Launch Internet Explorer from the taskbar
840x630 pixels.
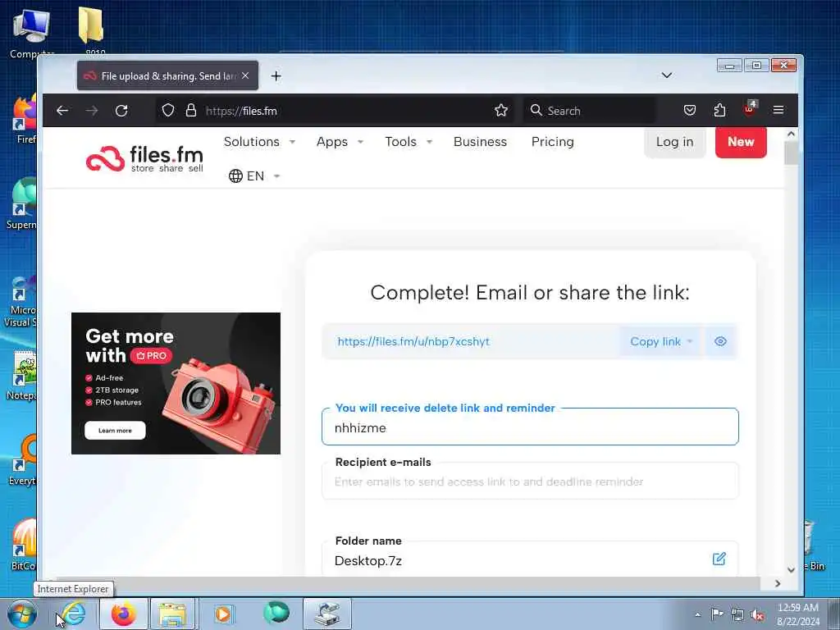pyautogui.click(x=73, y=614)
